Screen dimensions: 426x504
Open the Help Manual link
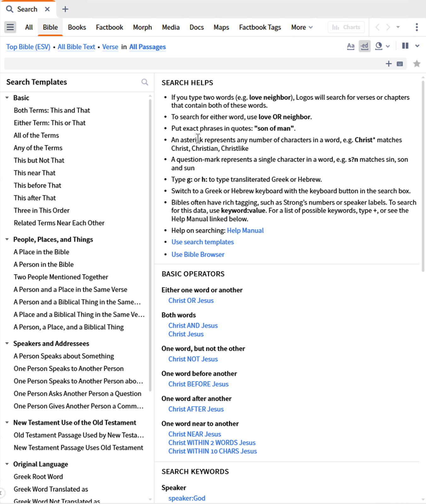pos(245,231)
